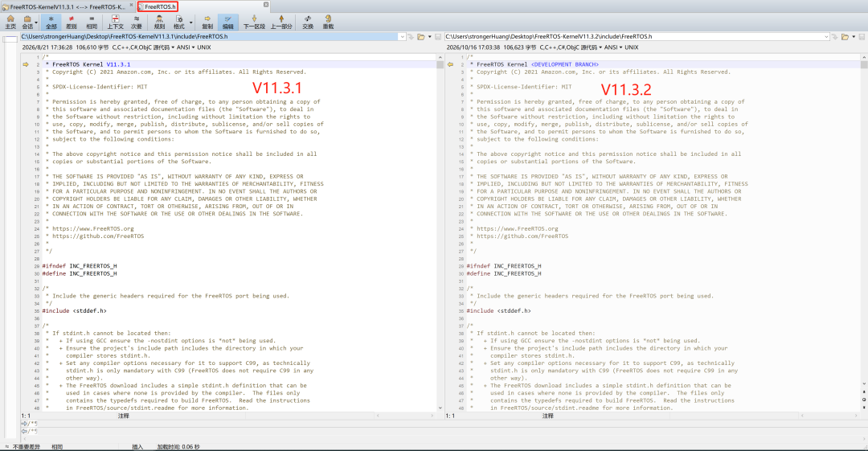Click the left-pointing arrow in the detail row
Viewport: 868px width, 451px height.
(24, 431)
